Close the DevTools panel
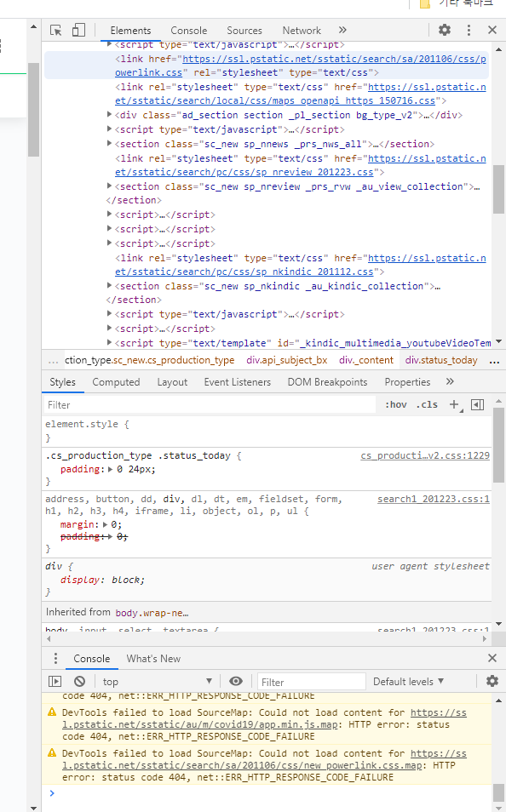506x812 pixels. pyautogui.click(x=492, y=30)
